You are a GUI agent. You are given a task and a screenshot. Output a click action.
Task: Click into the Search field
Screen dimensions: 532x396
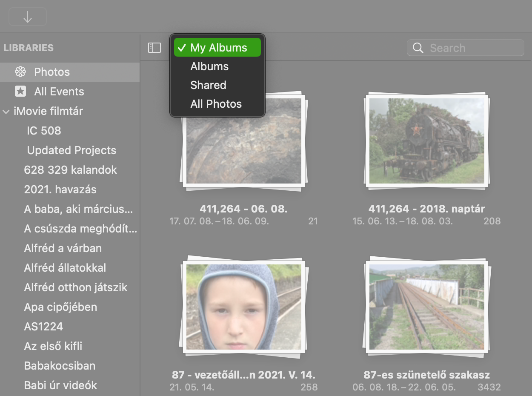point(466,48)
